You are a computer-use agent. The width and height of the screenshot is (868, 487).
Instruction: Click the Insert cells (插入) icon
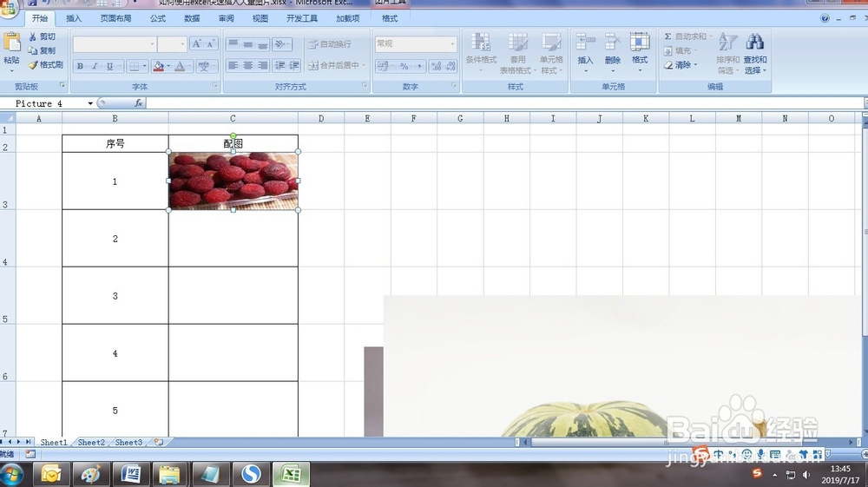pos(585,43)
